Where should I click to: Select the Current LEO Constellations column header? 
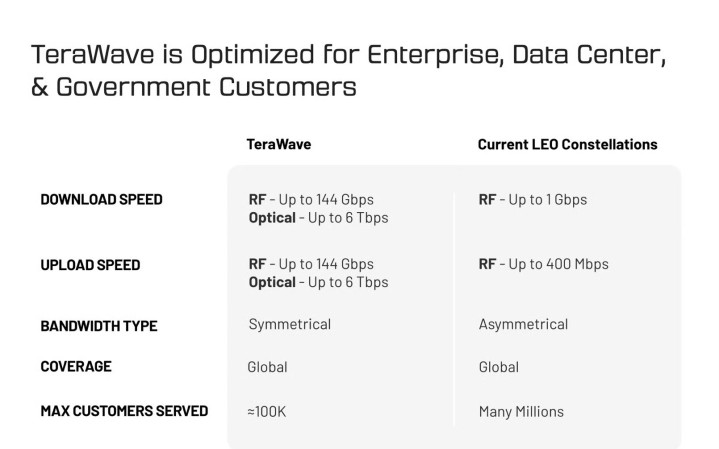pyautogui.click(x=567, y=144)
